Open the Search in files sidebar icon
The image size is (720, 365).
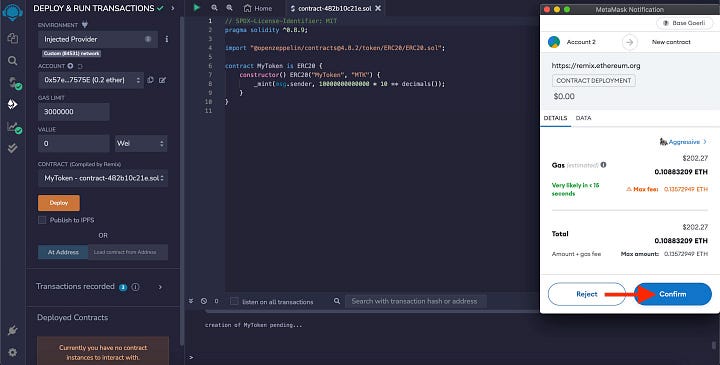(x=12, y=61)
